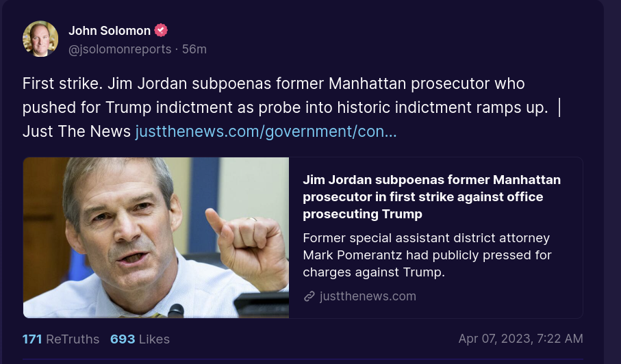Click the @jsolomonreports handle
Image resolution: width=621 pixels, height=364 pixels.
(x=118, y=49)
